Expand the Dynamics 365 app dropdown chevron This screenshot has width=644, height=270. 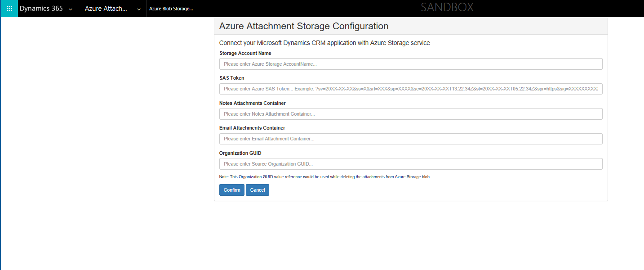pyautogui.click(x=70, y=9)
